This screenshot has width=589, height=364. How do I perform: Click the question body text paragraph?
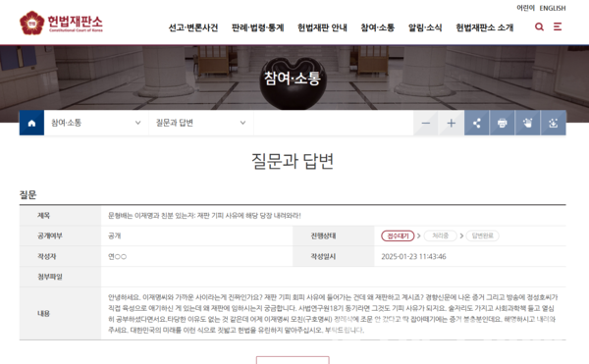point(333,314)
